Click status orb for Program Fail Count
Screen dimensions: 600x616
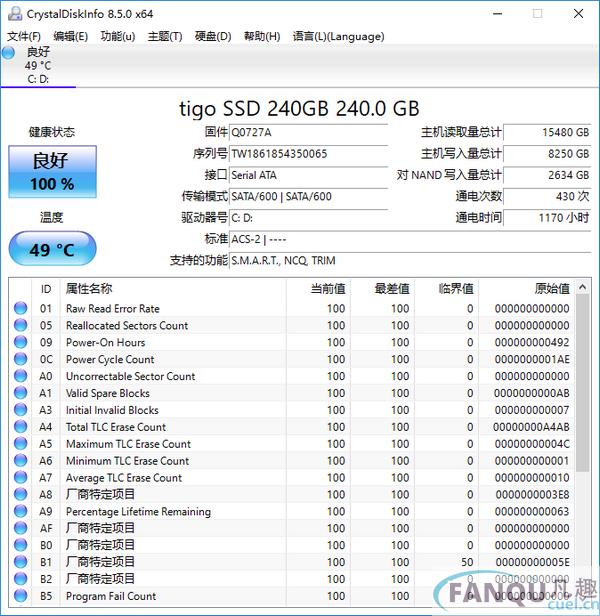click(20, 595)
